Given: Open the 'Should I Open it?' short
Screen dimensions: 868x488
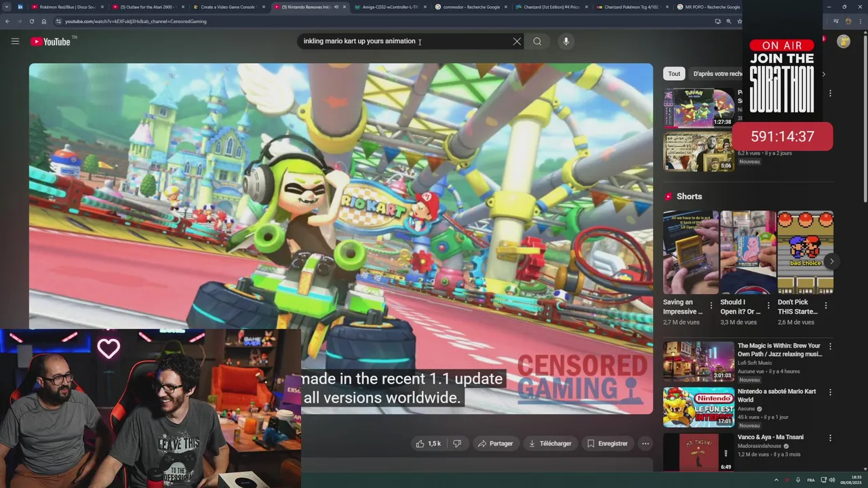Looking at the screenshot, I should tap(748, 252).
